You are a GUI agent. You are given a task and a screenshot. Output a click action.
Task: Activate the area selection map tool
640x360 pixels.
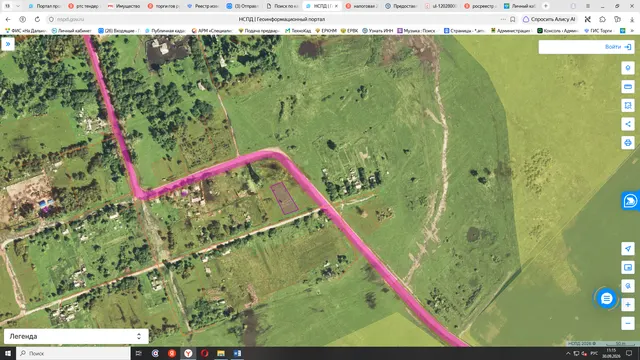tap(628, 105)
